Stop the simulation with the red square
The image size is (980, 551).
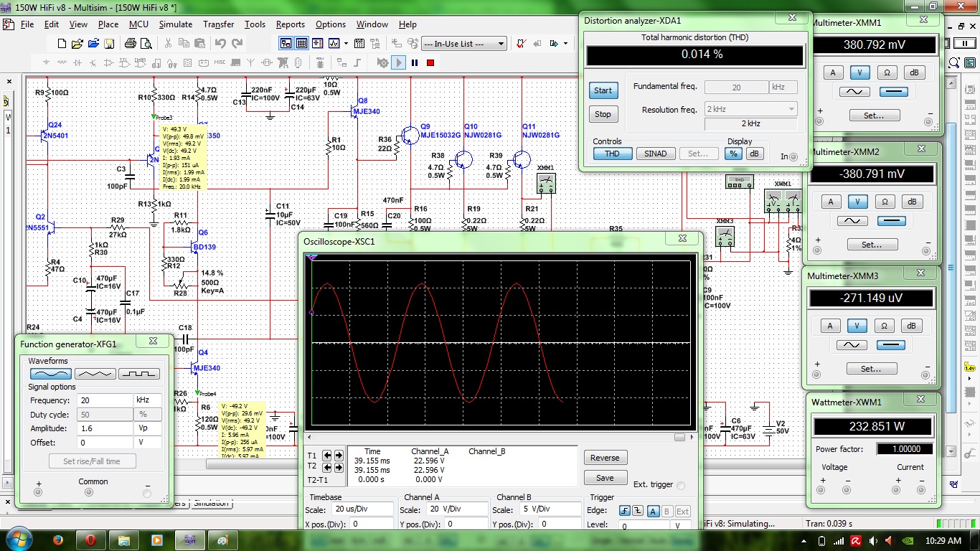click(430, 62)
